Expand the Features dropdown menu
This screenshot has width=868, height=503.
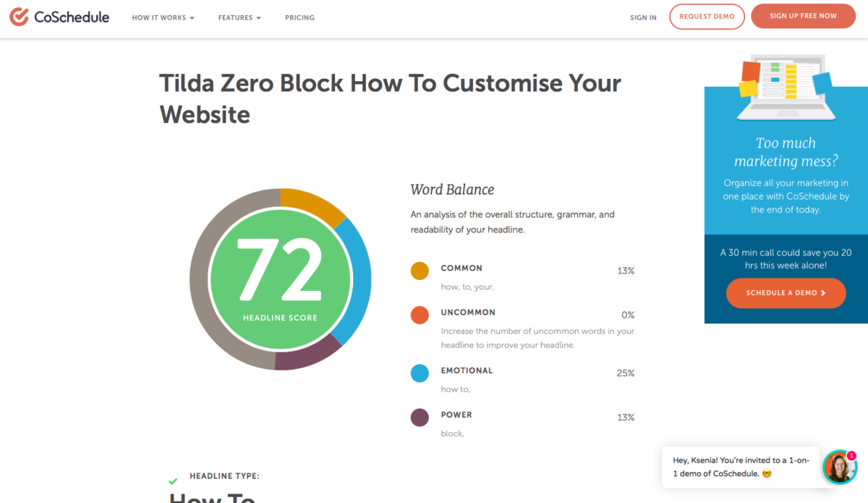pos(239,17)
